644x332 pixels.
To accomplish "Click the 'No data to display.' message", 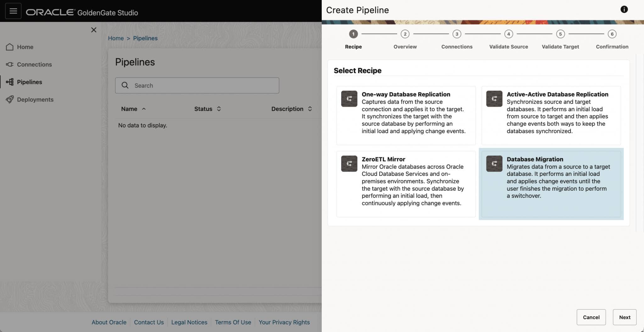I will 142,125.
